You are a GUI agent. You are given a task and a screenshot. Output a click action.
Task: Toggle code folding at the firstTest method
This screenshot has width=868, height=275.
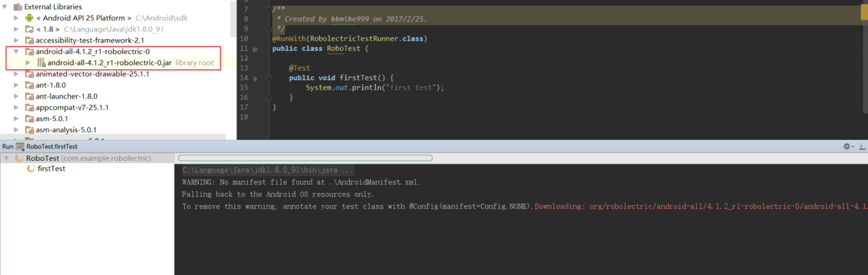click(268, 78)
